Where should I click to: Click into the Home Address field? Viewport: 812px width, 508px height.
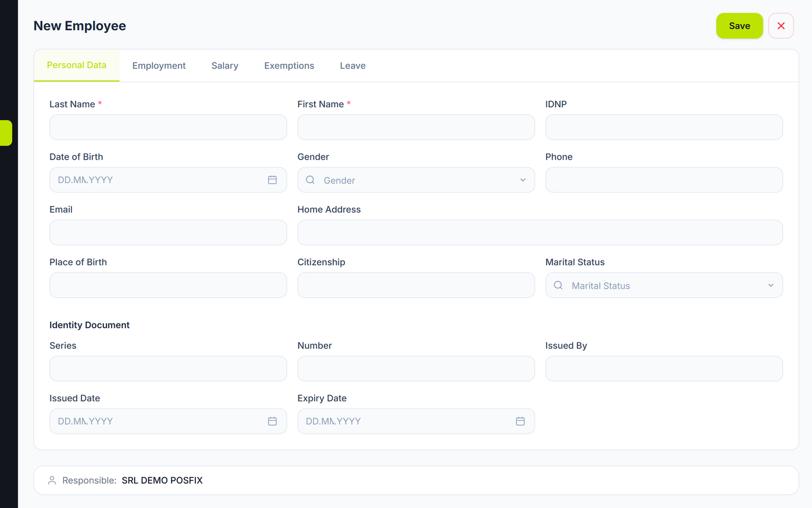(540, 233)
